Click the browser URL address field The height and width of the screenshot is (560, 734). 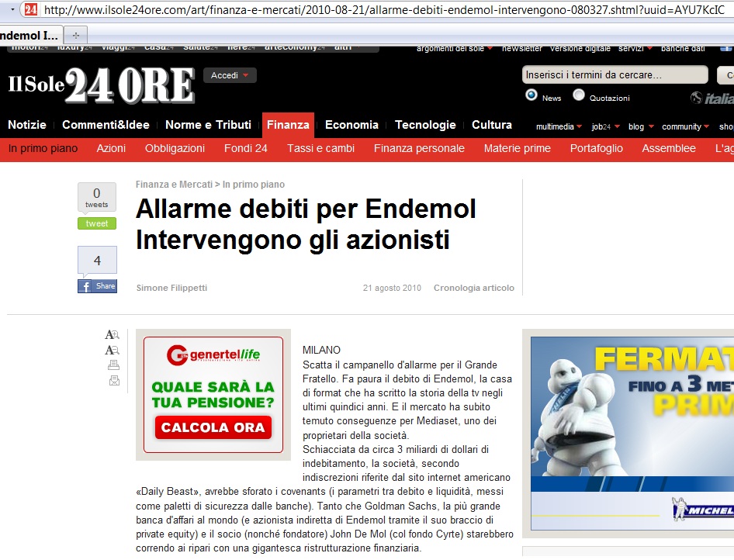(384, 9)
